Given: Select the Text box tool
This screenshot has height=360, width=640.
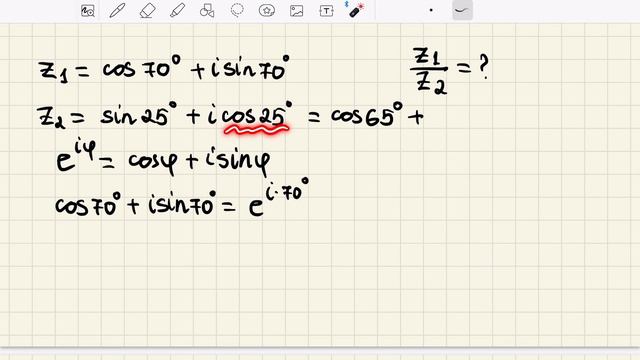Looking at the screenshot, I should click(326, 11).
